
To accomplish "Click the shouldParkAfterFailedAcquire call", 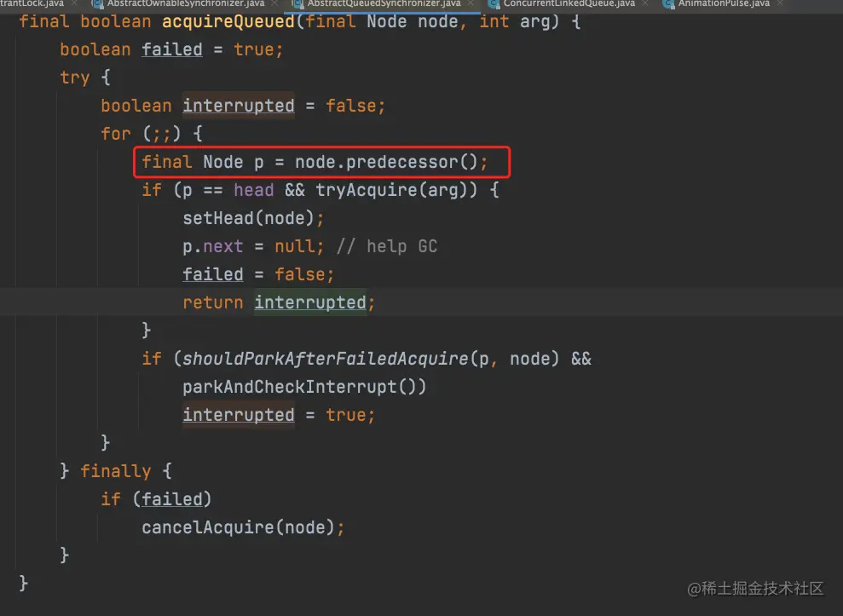I will pyautogui.click(x=371, y=359).
